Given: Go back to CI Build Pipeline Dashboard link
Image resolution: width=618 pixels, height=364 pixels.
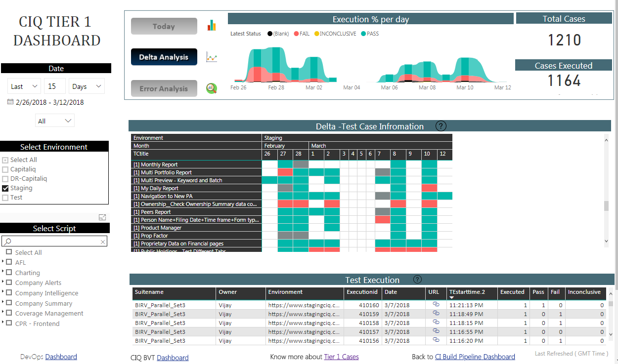Looking at the screenshot, I should pos(475,357).
